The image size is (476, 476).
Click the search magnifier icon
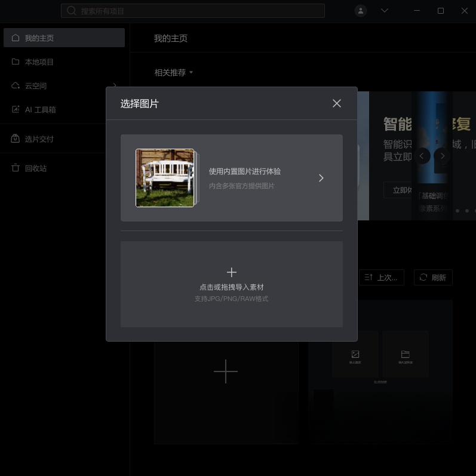pos(71,11)
